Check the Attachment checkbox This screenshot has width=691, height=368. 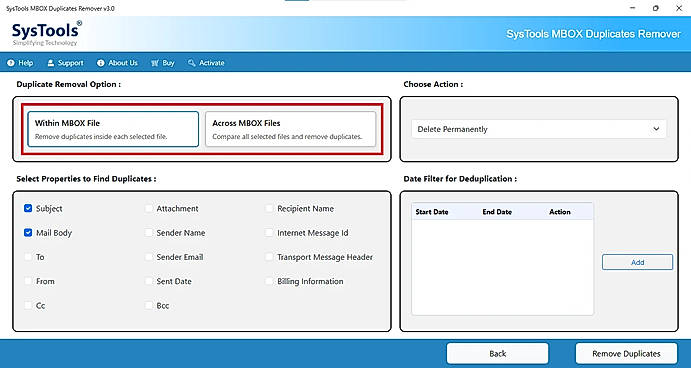tap(149, 208)
